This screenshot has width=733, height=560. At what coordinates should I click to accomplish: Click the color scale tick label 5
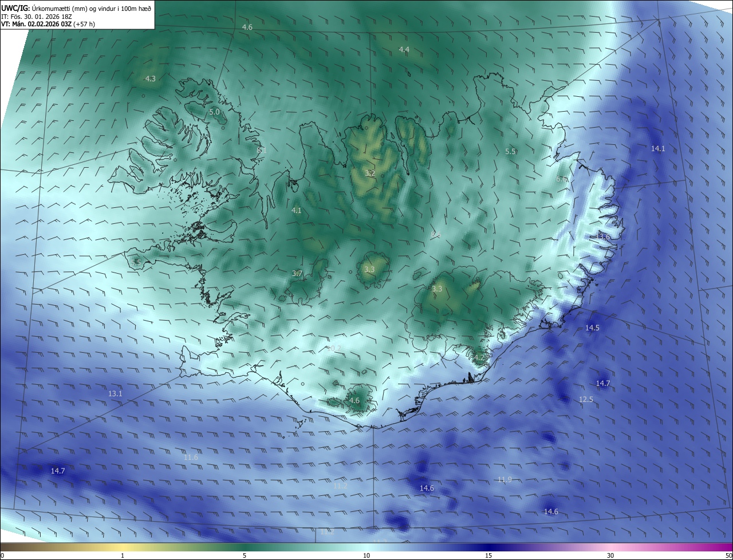click(245, 555)
